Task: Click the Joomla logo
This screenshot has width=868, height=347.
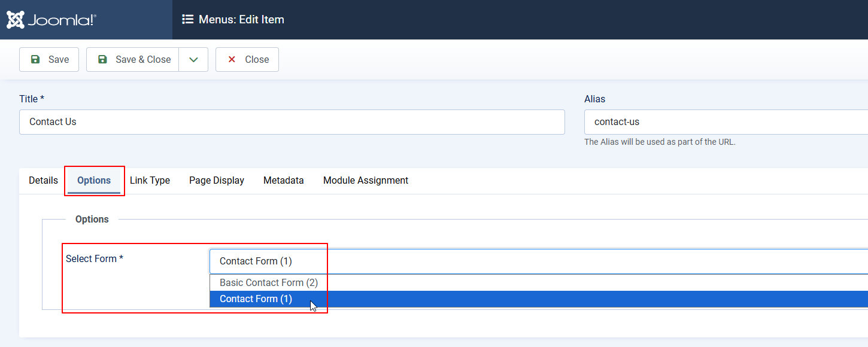Action: coord(50,19)
